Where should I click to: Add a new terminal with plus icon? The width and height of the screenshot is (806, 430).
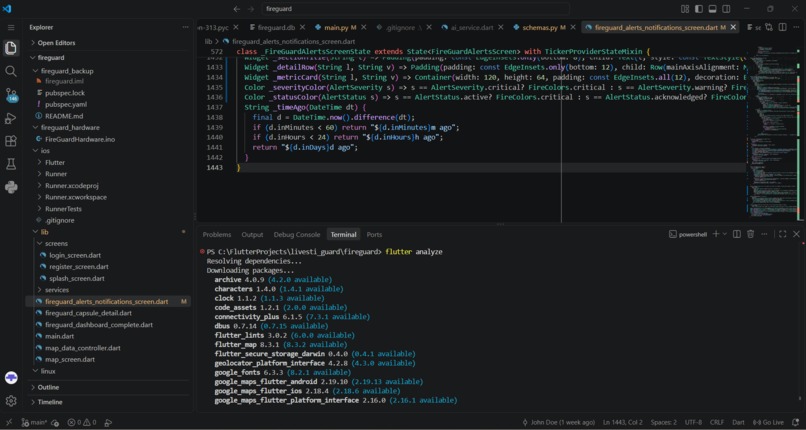tap(716, 234)
